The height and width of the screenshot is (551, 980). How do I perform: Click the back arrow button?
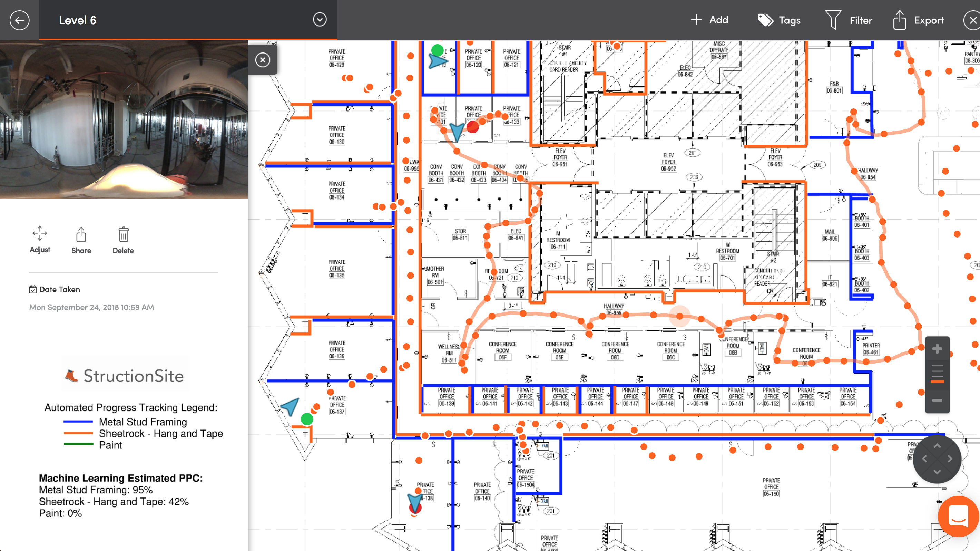(19, 20)
